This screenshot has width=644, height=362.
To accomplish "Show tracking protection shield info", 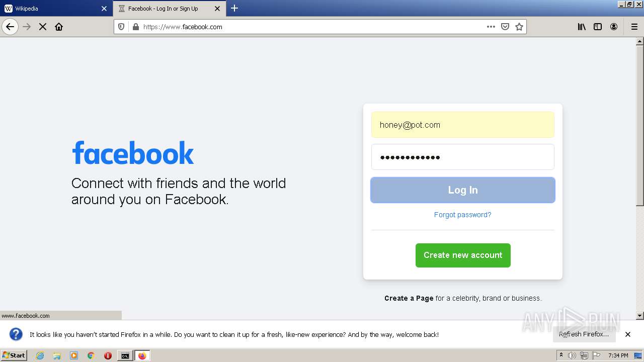I will 121,27.
